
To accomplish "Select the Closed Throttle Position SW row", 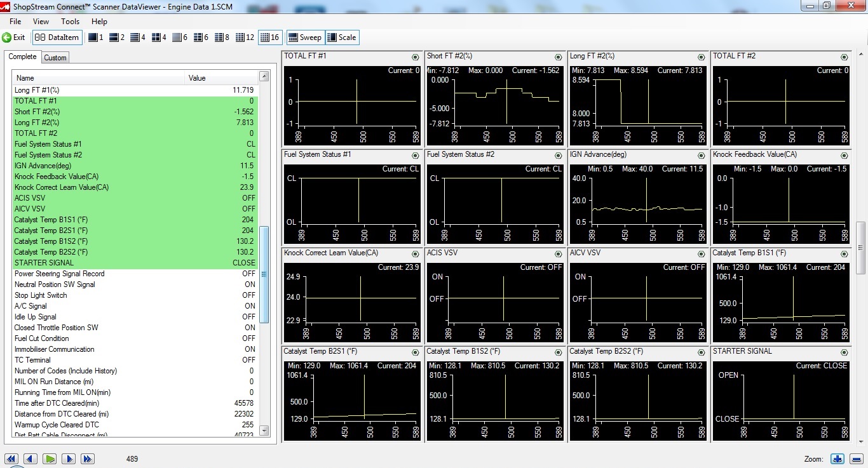I will 136,328.
